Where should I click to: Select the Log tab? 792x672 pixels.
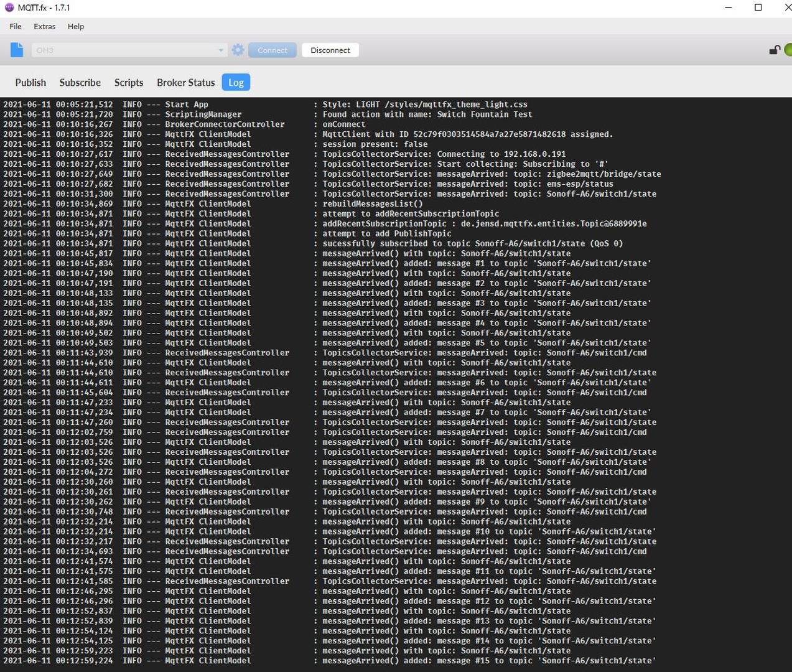(x=236, y=82)
